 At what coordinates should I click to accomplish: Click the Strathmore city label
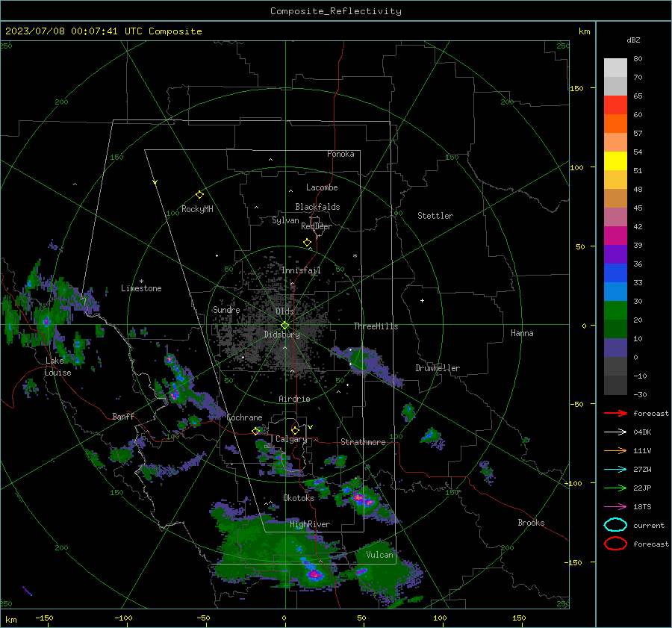click(363, 442)
